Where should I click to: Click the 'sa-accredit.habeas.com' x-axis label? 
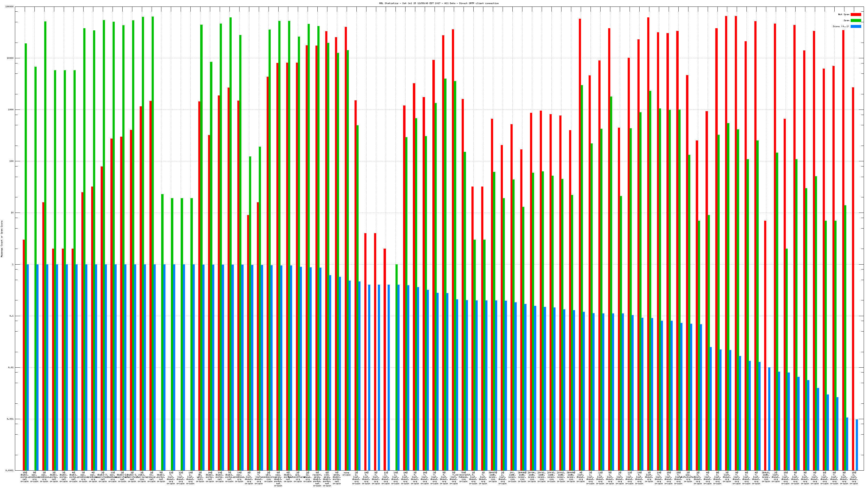[463, 477]
